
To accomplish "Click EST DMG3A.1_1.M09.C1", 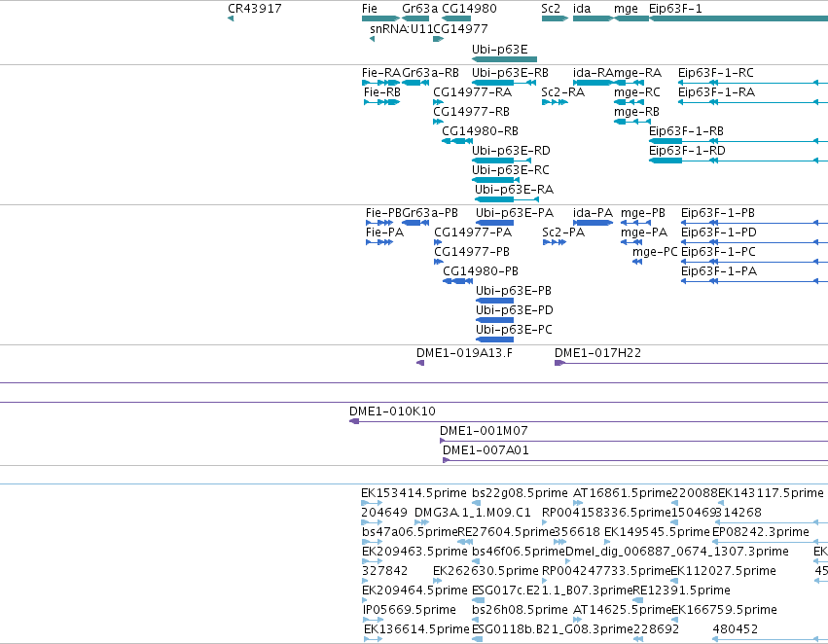I will click(473, 513).
